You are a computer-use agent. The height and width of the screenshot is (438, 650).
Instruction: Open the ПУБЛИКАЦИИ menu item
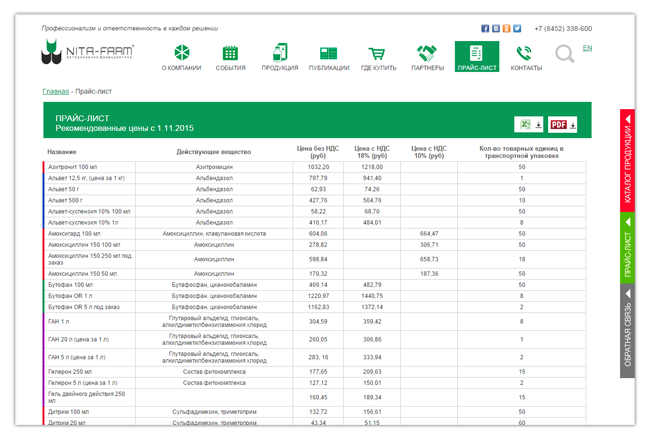point(329,57)
